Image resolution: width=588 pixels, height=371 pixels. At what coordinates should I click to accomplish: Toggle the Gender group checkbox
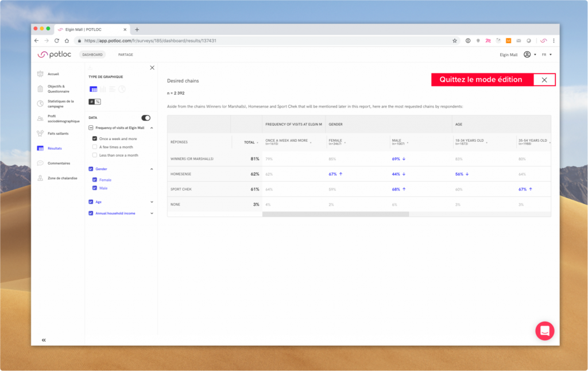click(91, 169)
